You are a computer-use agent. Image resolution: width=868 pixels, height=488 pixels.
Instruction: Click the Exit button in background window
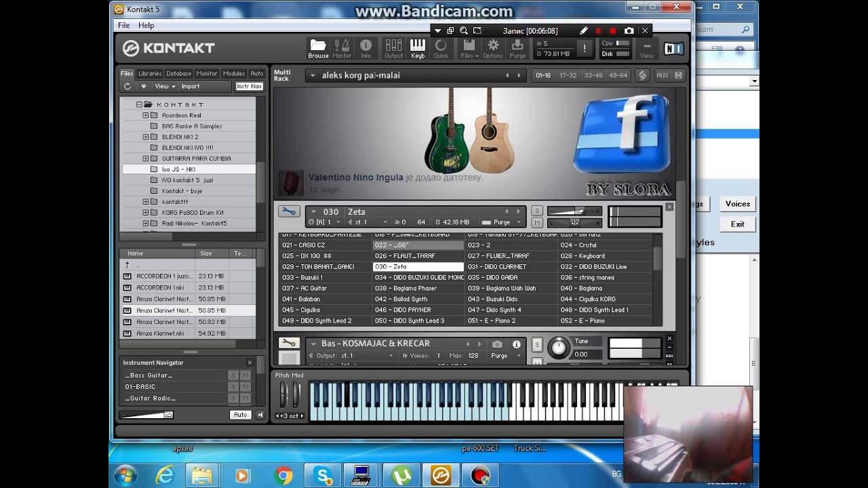click(738, 224)
